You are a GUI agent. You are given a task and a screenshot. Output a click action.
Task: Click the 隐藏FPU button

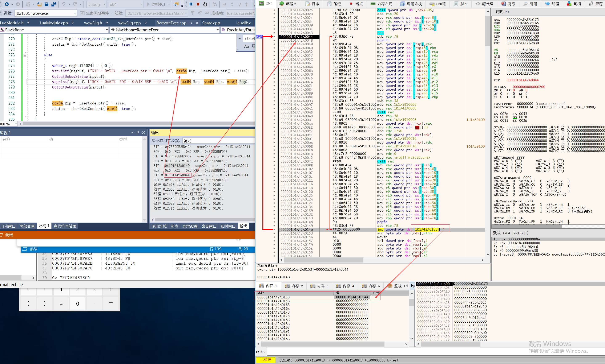tap(502, 12)
